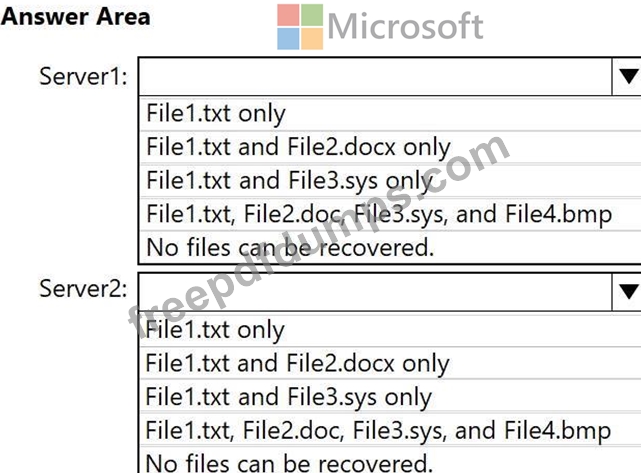Image resolution: width=641 pixels, height=473 pixels.
Task: Select the all four files option for Server1
Action: coord(378,213)
